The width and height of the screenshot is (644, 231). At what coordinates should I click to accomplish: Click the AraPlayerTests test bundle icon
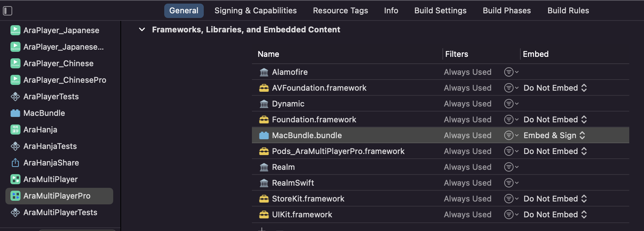15,96
